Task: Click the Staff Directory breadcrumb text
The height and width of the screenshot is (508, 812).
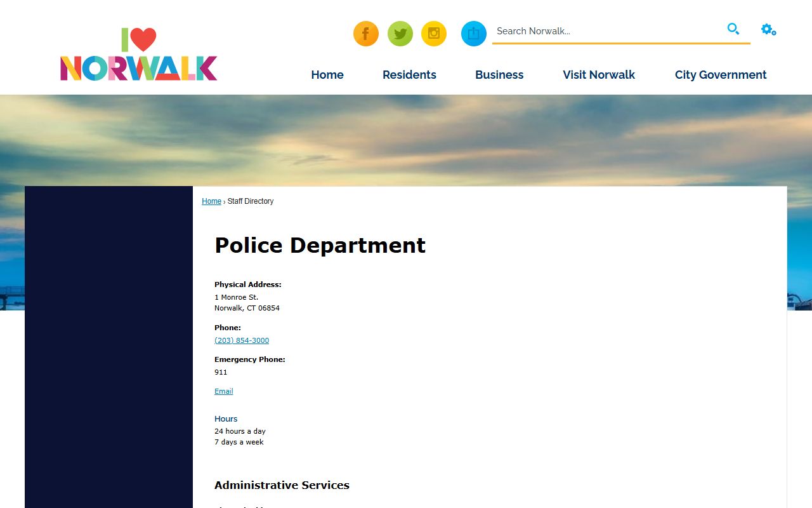Action: tap(251, 201)
